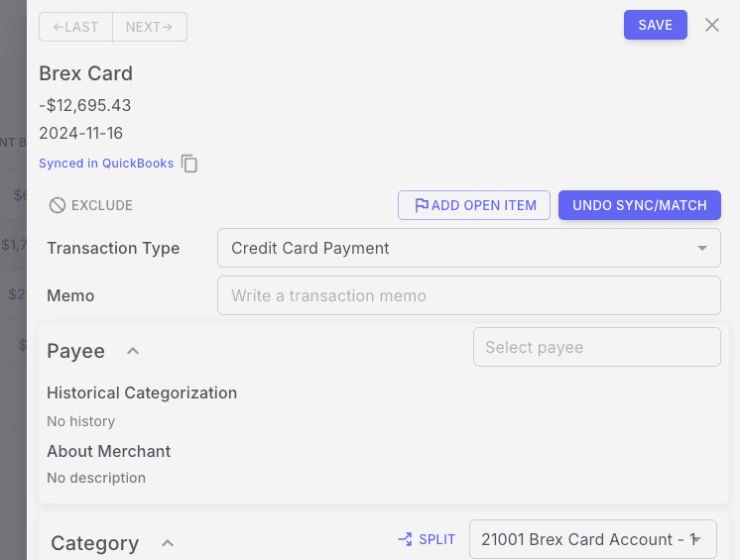This screenshot has width=740, height=560.
Task: Close the transaction panel with the X icon
Action: tap(711, 25)
